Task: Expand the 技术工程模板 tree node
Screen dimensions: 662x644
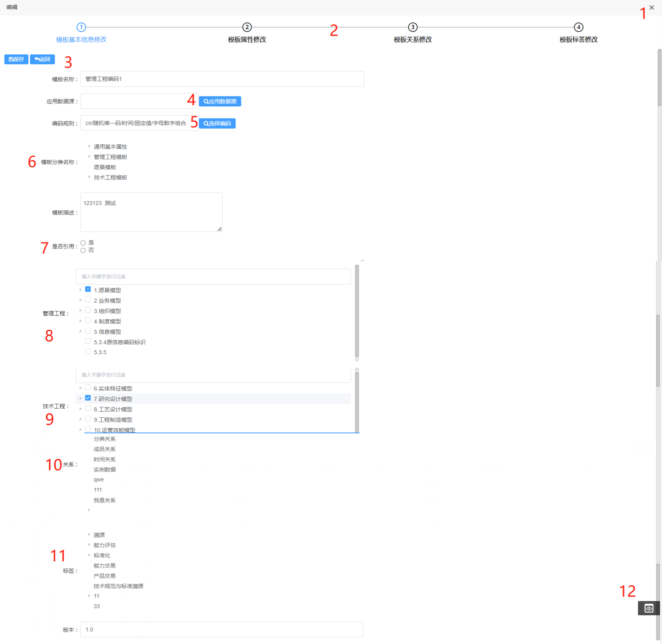Action: point(89,177)
